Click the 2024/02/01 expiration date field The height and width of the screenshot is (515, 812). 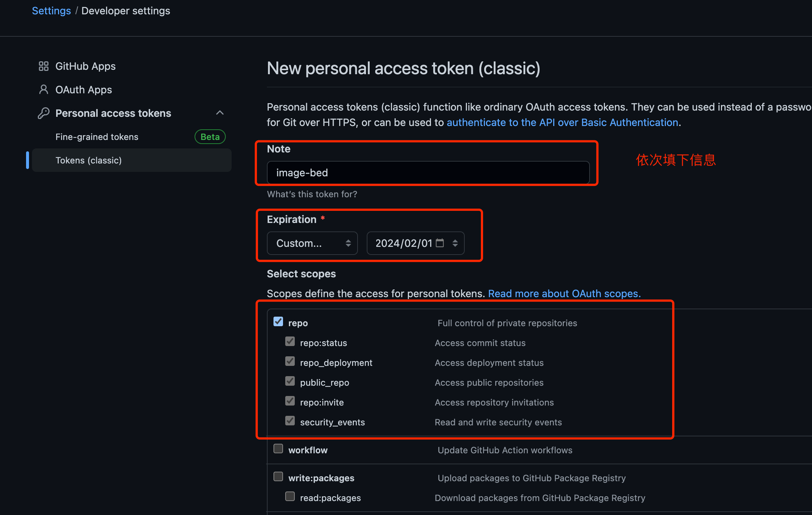[416, 243]
